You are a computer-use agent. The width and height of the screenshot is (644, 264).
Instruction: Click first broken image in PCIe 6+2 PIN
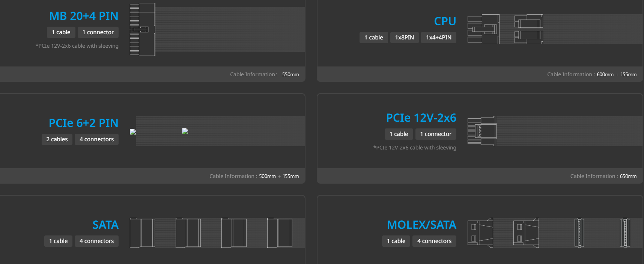pyautogui.click(x=133, y=132)
